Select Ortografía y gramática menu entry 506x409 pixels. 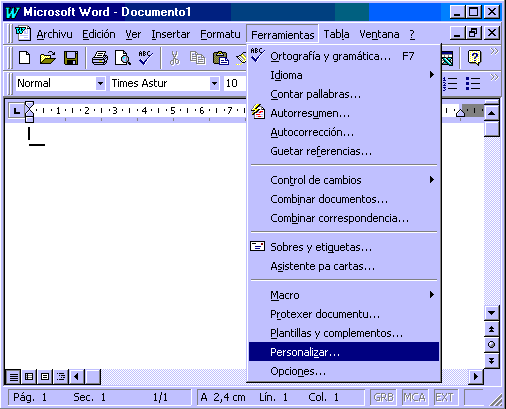pos(344,56)
